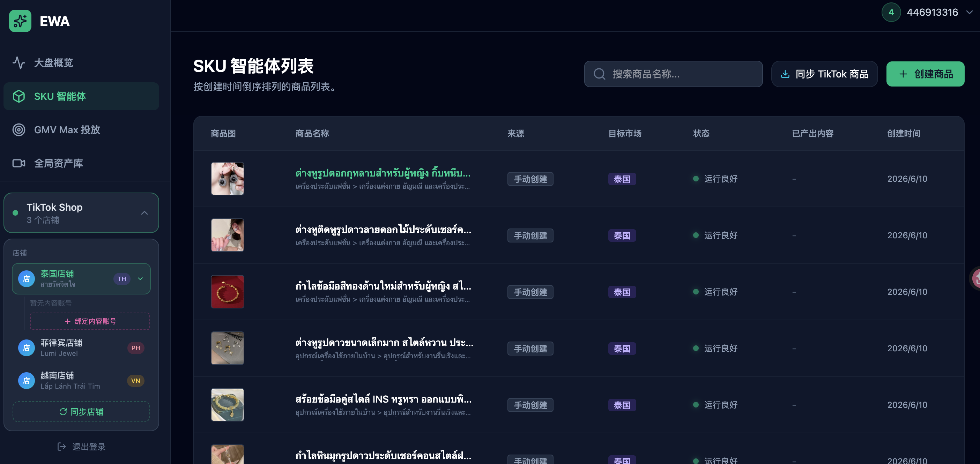Click 同步 TikTok 商品 button
980x464 pixels.
[x=824, y=74]
